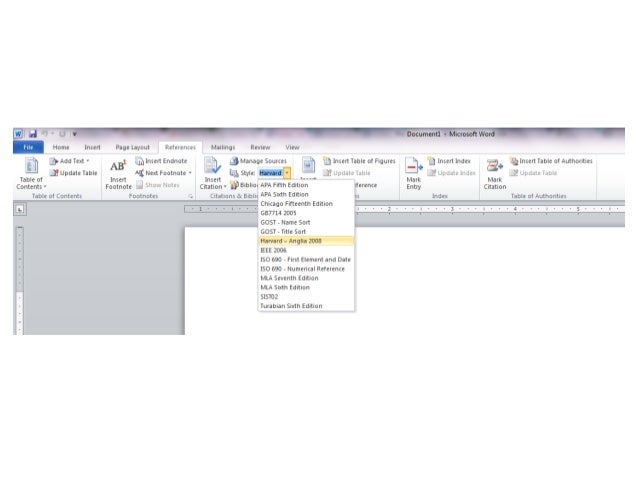Collapse the citation Style dropdown arrow
Screen dimensions: 638x479
point(287,173)
